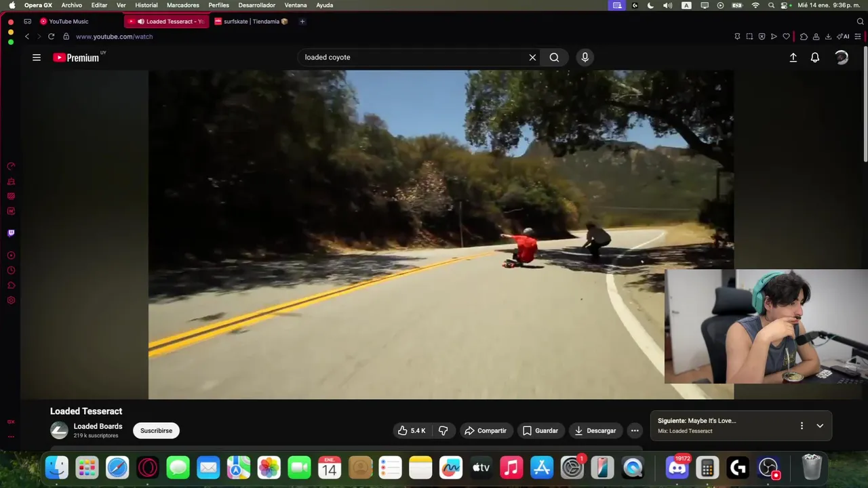Click the site padlock security icon
The image size is (868, 488).
click(x=66, y=37)
